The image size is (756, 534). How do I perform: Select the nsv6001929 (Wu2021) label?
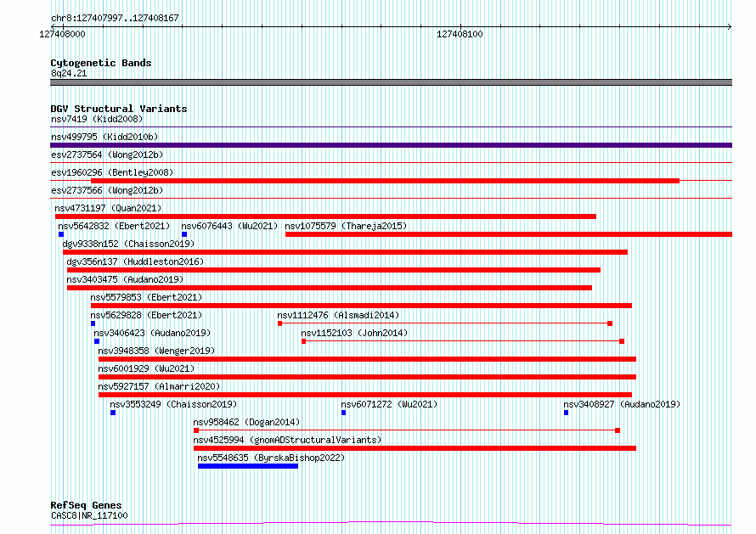click(146, 368)
